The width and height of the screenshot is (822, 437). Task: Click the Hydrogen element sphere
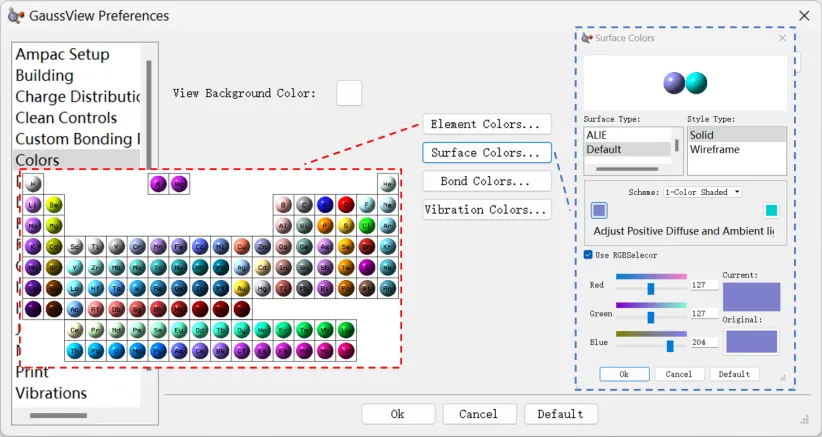point(33,184)
